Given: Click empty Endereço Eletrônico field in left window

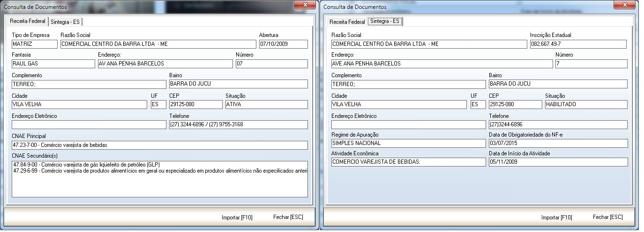Looking at the screenshot, I should [x=89, y=125].
